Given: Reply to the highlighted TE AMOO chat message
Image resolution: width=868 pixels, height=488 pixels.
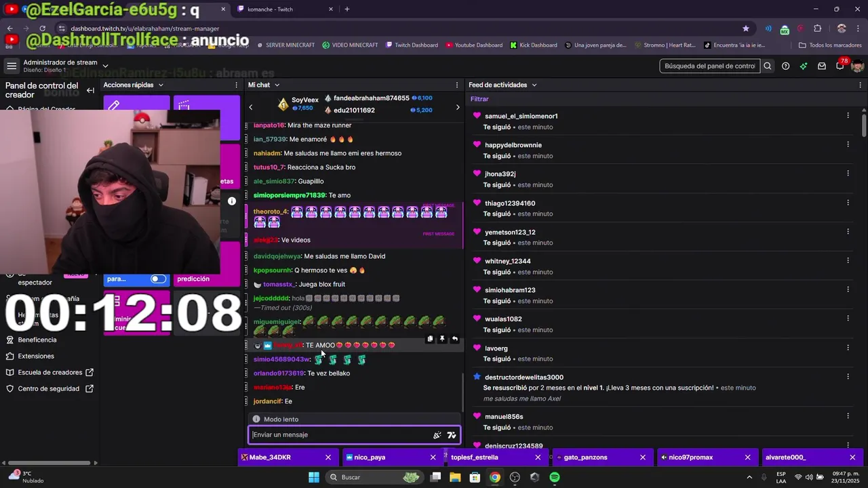Looking at the screenshot, I should [x=454, y=339].
